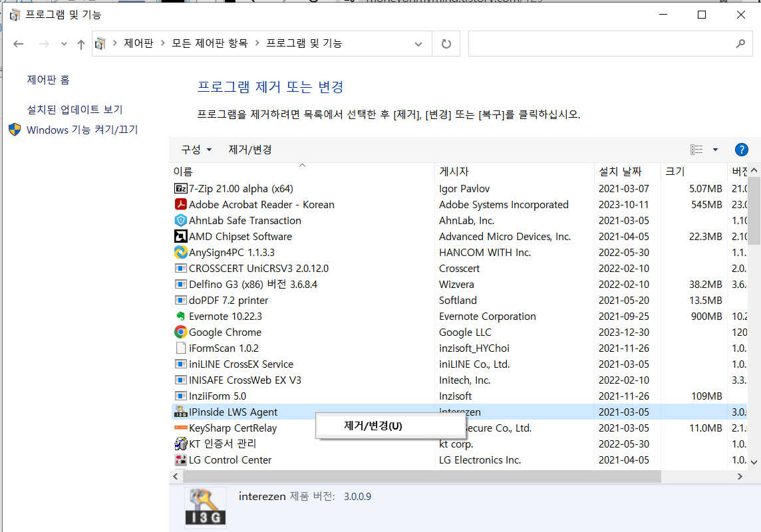Click the AMD Chipset Software icon

180,236
